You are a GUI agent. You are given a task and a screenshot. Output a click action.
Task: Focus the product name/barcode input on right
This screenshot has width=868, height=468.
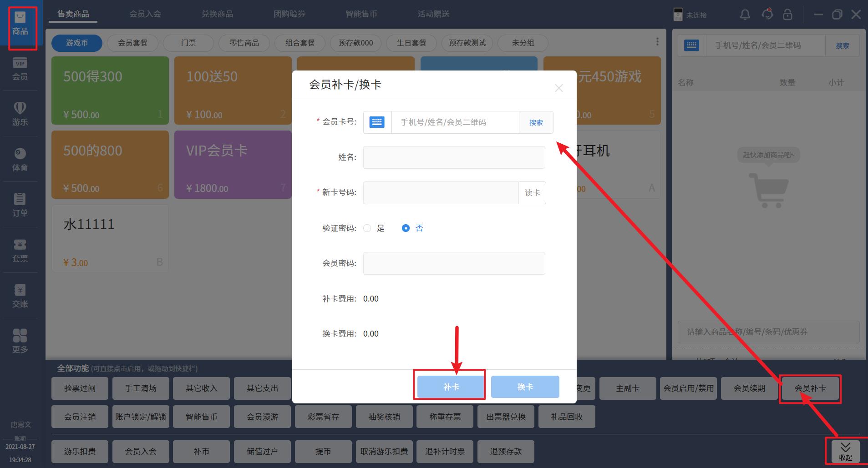(x=769, y=332)
